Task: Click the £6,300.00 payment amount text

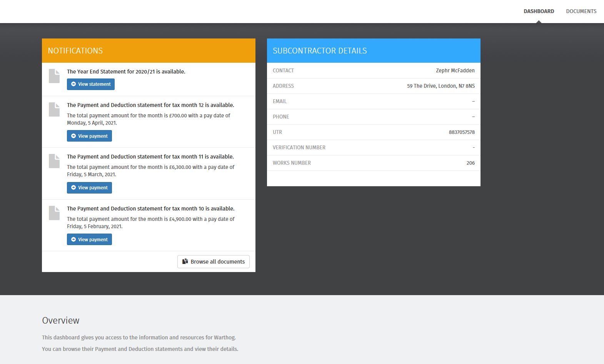Action: pos(180,167)
